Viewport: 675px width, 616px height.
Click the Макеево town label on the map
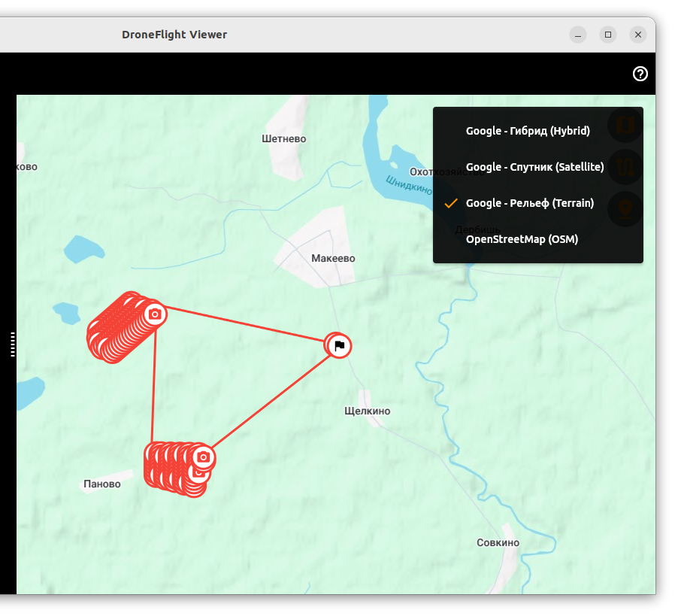333,259
